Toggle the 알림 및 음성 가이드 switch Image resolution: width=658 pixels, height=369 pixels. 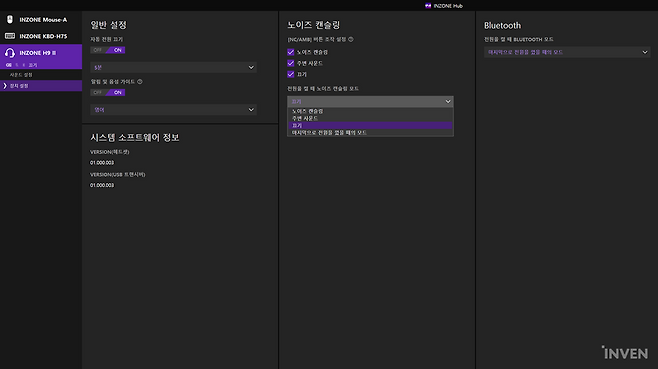pyautogui.click(x=107, y=92)
